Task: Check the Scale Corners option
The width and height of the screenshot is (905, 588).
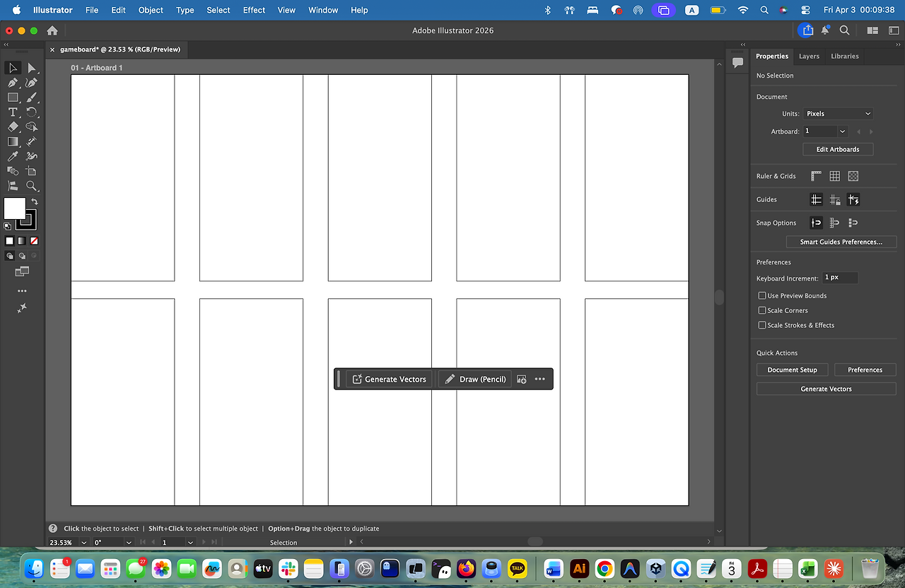Action: point(761,310)
